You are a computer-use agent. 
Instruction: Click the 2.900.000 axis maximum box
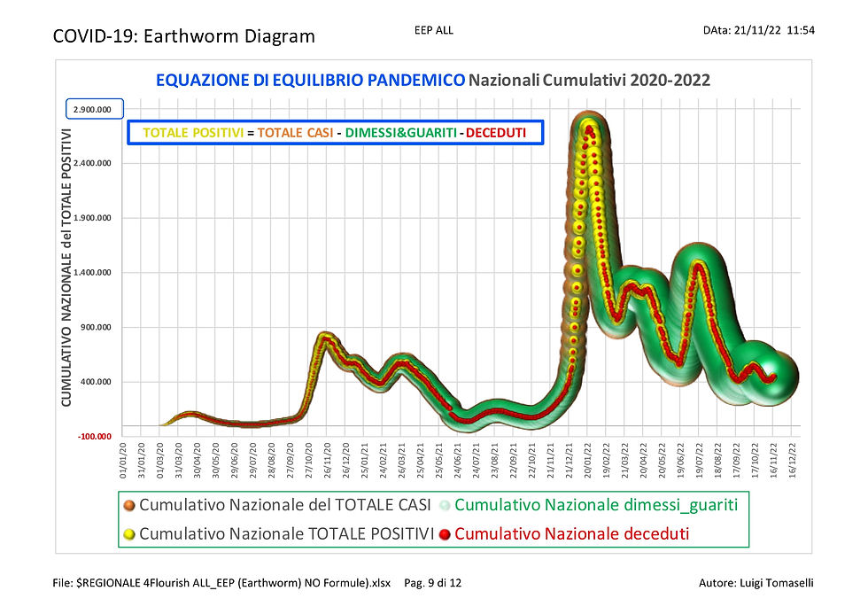95,109
